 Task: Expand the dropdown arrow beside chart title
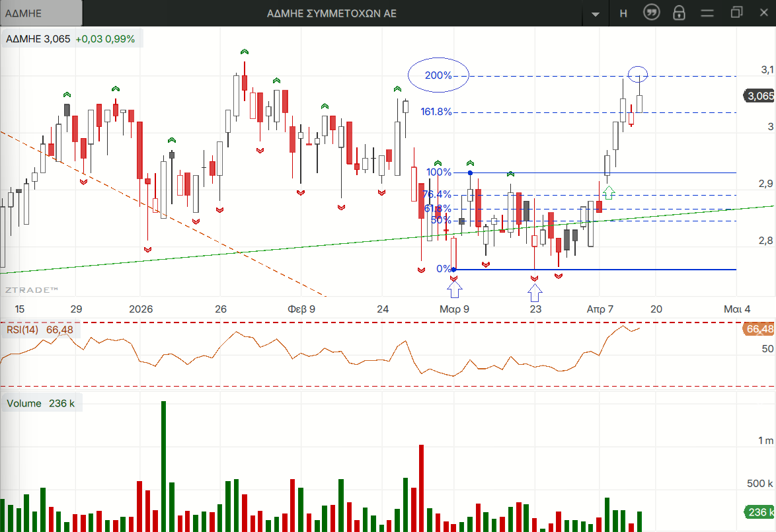point(596,14)
